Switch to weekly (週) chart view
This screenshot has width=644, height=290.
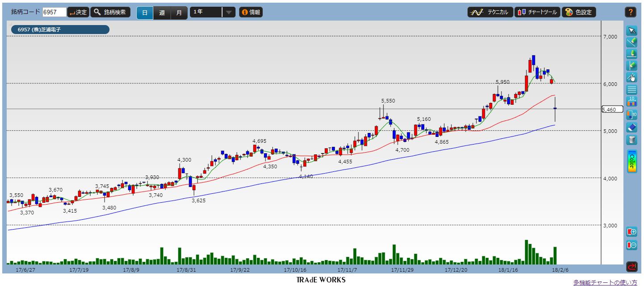point(162,13)
